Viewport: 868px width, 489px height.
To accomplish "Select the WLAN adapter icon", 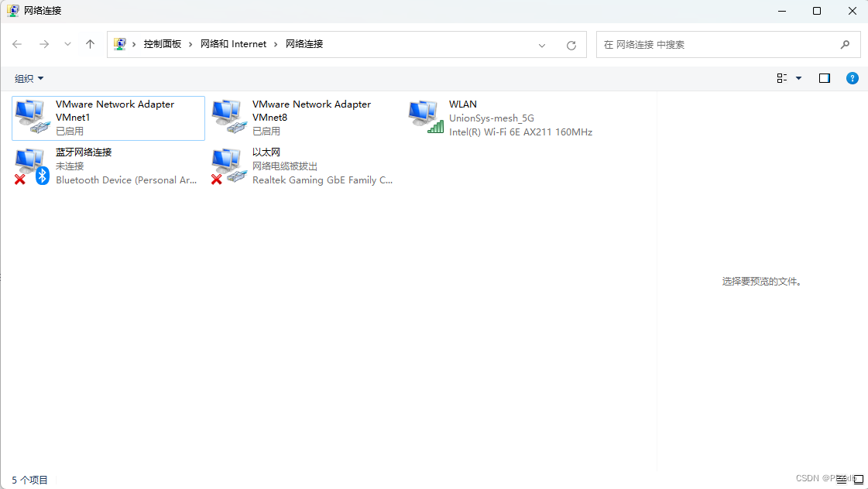I will pyautogui.click(x=426, y=117).
